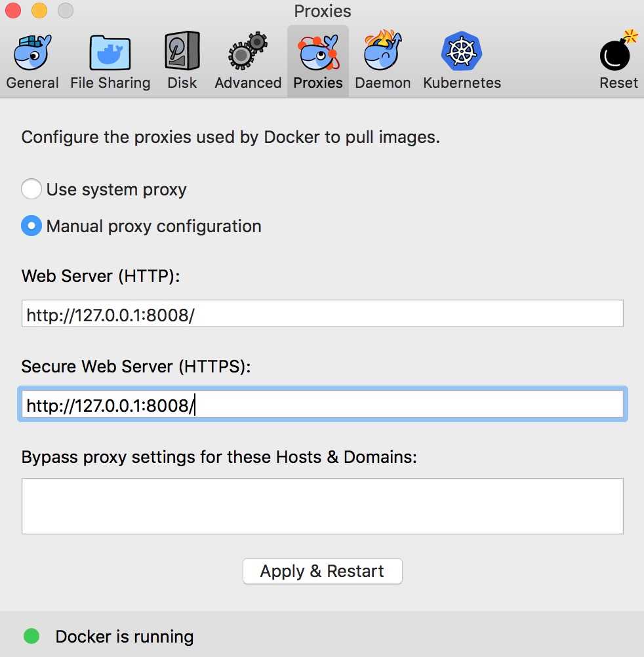The width and height of the screenshot is (644, 657).
Task: Click the Proxies window title
Action: click(322, 11)
